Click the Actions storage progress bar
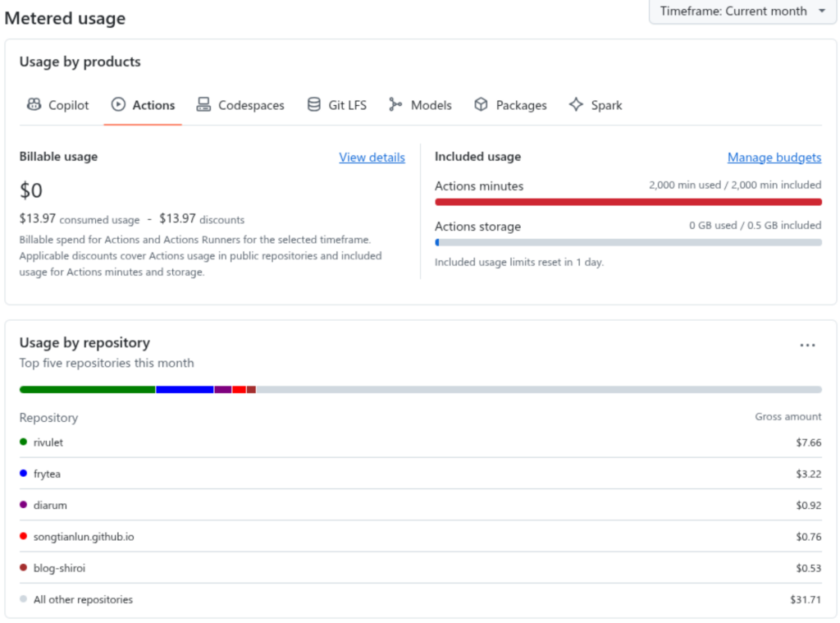 click(628, 242)
